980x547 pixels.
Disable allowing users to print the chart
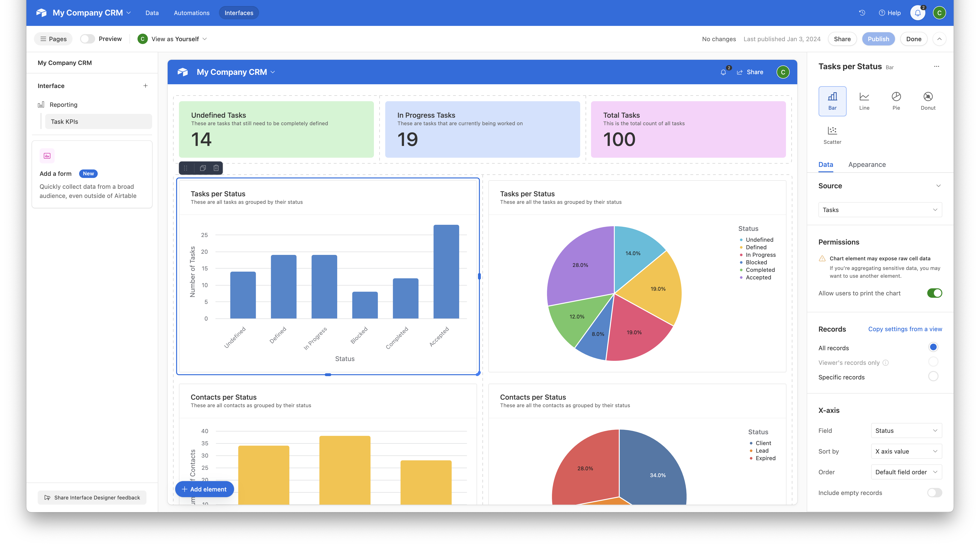coord(934,293)
